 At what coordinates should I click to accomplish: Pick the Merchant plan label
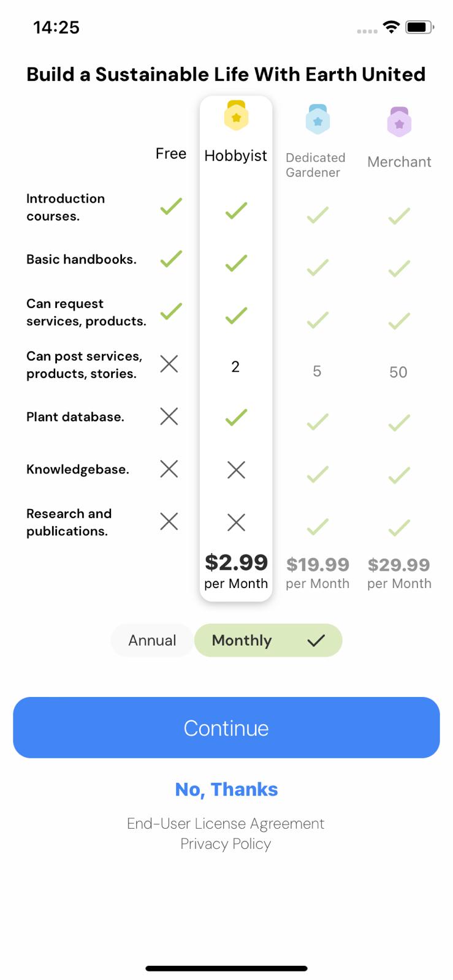click(399, 162)
